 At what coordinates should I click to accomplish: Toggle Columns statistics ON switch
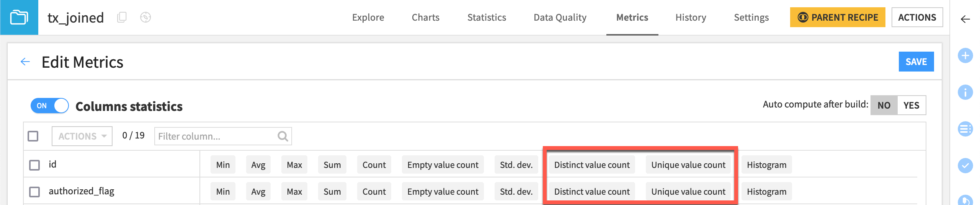(x=50, y=106)
